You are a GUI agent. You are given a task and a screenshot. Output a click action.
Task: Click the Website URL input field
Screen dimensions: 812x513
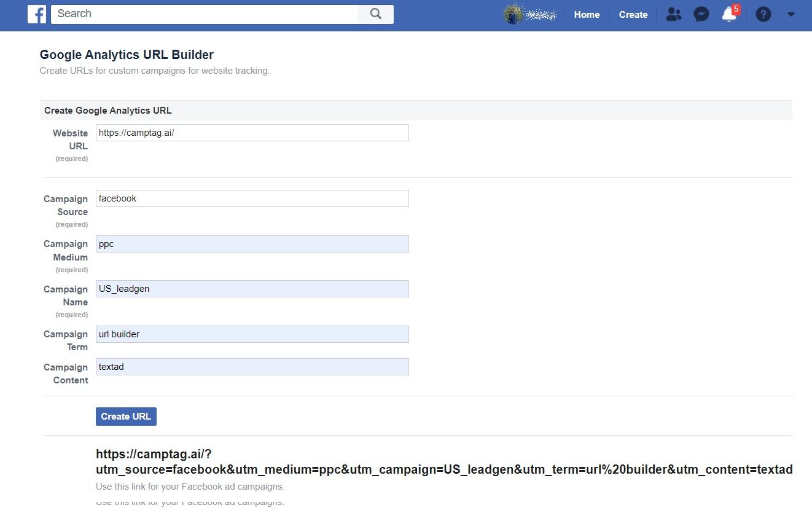[252, 132]
